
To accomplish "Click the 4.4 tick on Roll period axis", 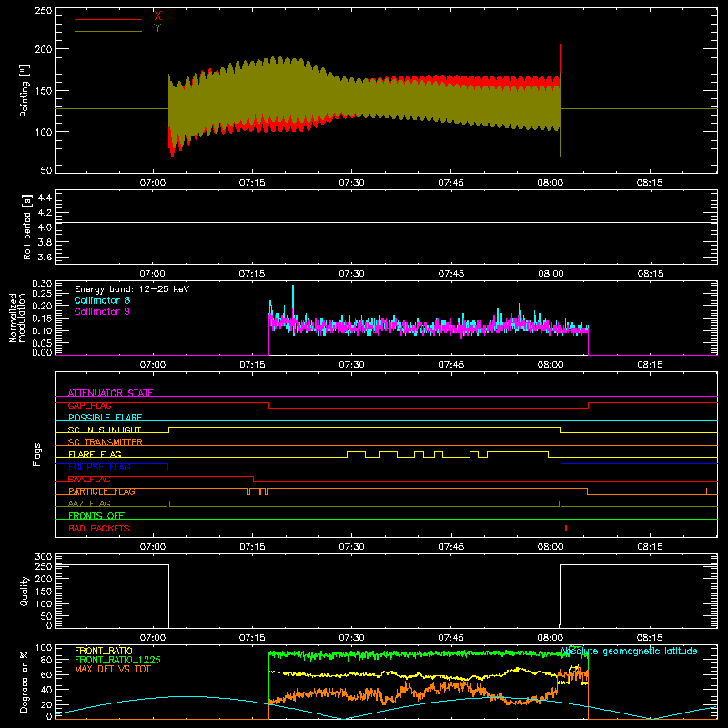I will pos(45,197).
